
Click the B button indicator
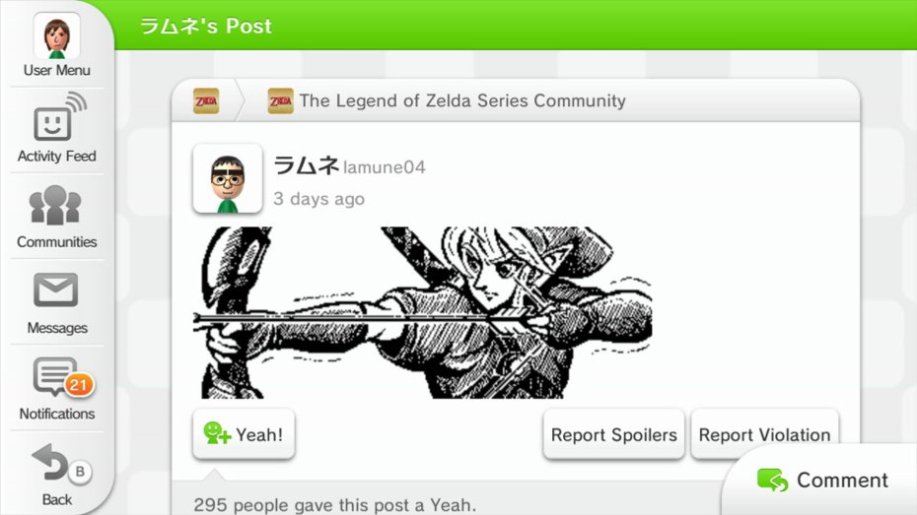[80, 471]
